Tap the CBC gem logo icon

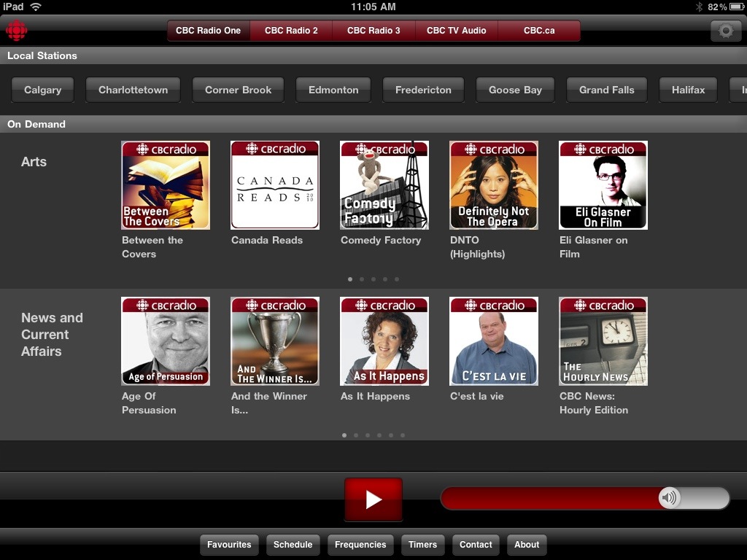17,31
